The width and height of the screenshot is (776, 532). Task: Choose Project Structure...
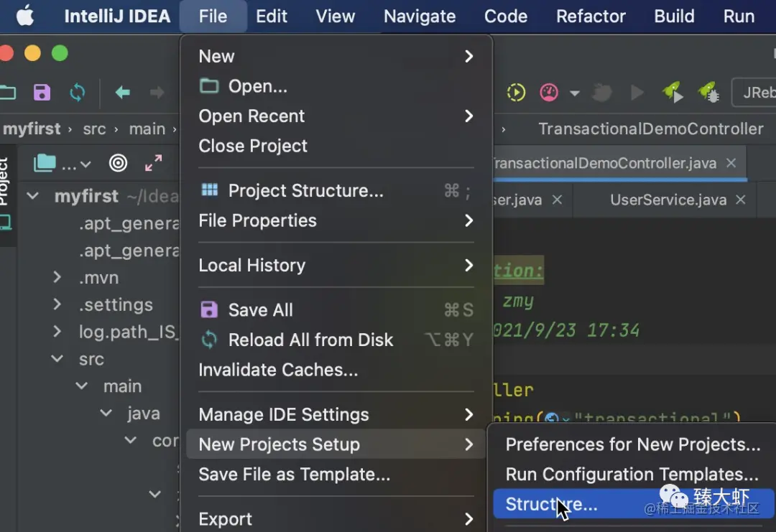tap(336, 191)
